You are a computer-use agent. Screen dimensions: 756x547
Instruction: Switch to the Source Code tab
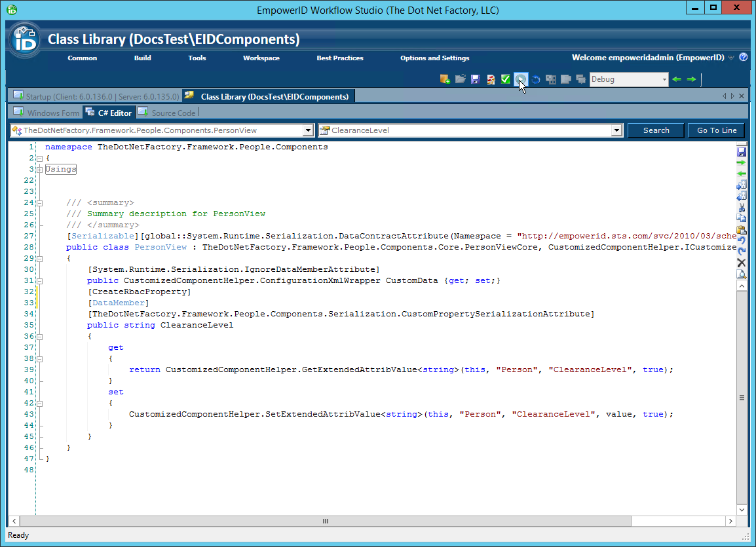(174, 112)
